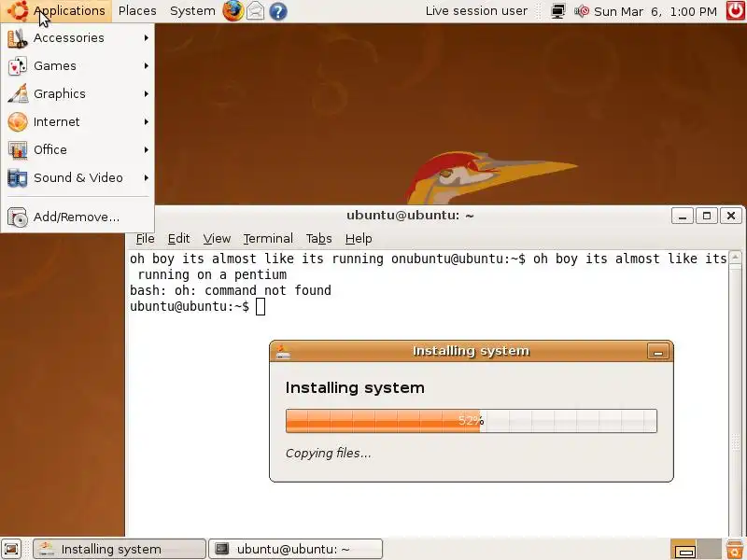
Task: Open the mail envelope launcher icon
Action: point(255,10)
